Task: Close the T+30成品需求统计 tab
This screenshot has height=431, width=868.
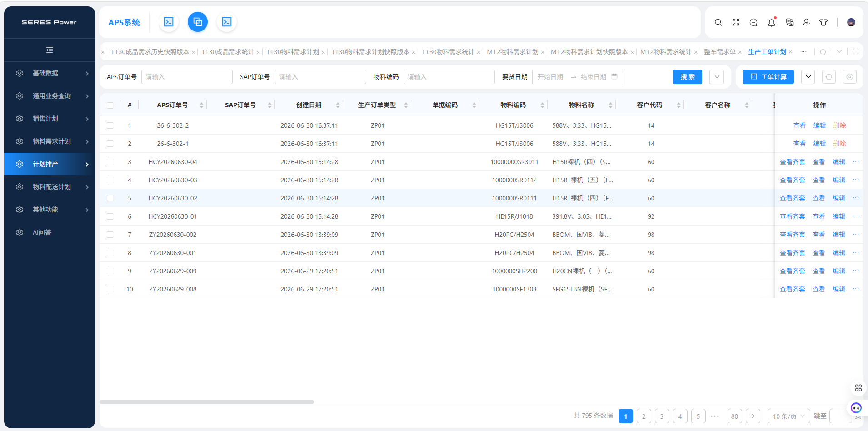Action: pyautogui.click(x=258, y=52)
